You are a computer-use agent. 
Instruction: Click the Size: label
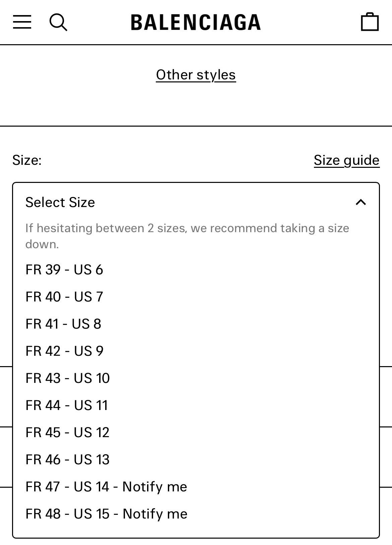click(27, 160)
